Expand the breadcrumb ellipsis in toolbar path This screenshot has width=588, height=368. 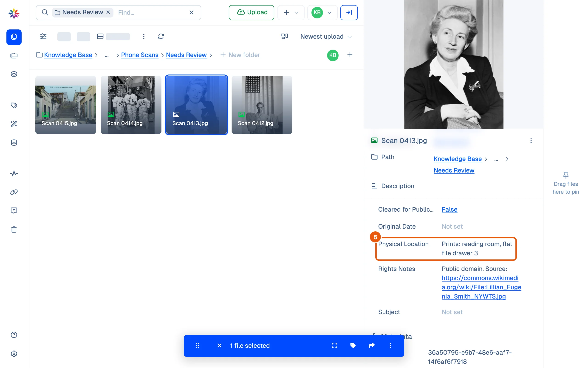(x=107, y=55)
